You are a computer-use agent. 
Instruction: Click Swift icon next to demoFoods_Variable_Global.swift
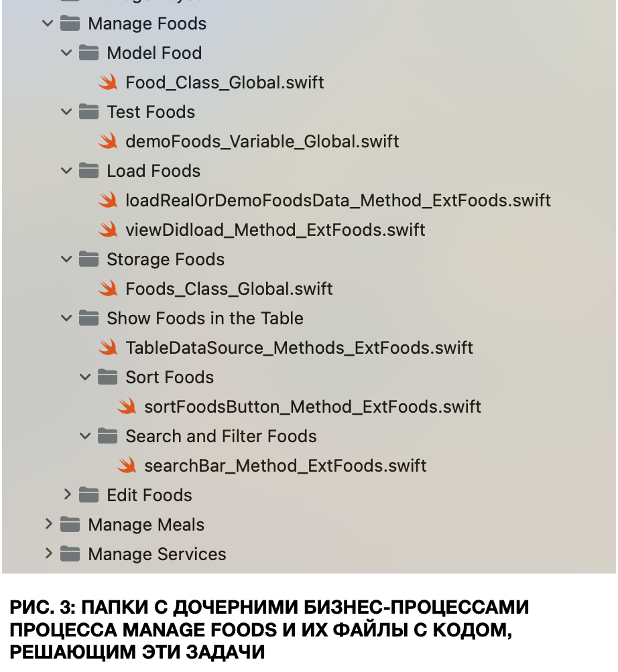coord(108,141)
